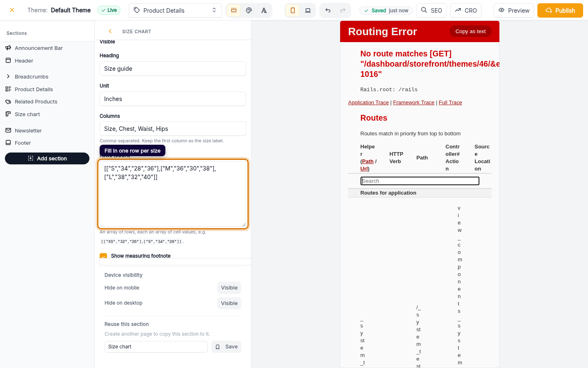Open the color palette settings icon

[x=249, y=10]
